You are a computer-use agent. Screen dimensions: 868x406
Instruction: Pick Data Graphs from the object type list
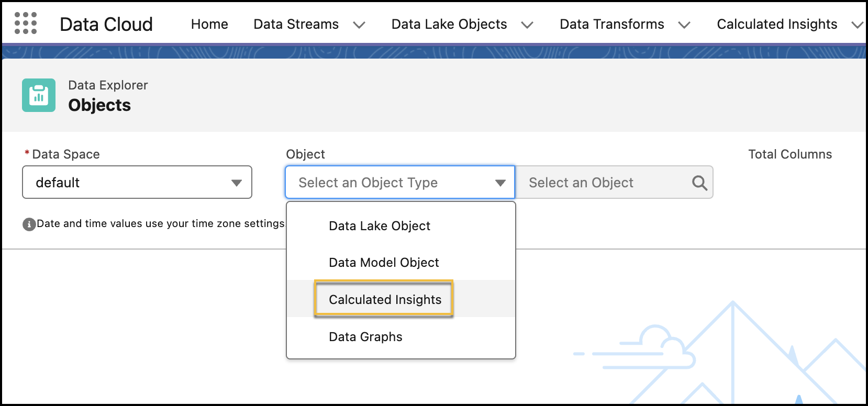(401, 336)
